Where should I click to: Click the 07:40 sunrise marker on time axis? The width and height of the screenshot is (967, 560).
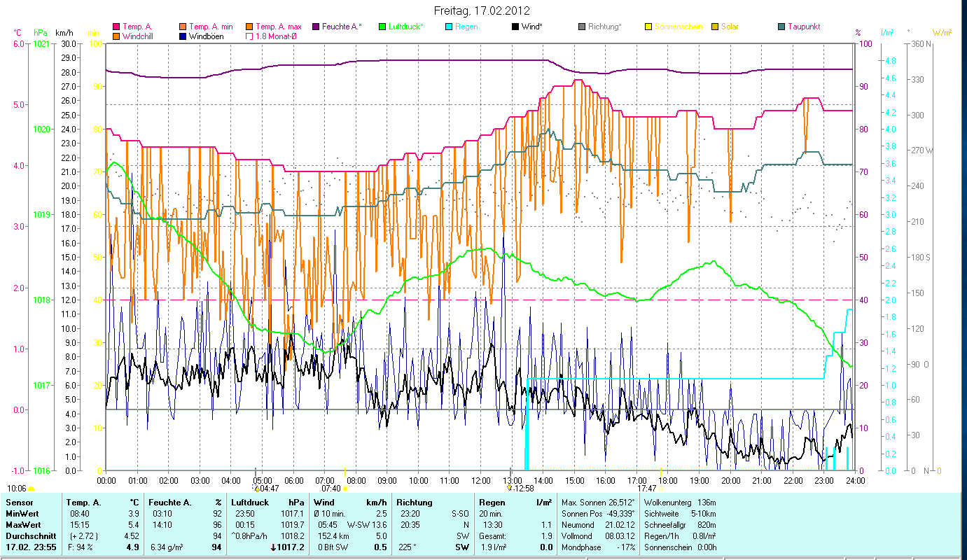point(331,489)
